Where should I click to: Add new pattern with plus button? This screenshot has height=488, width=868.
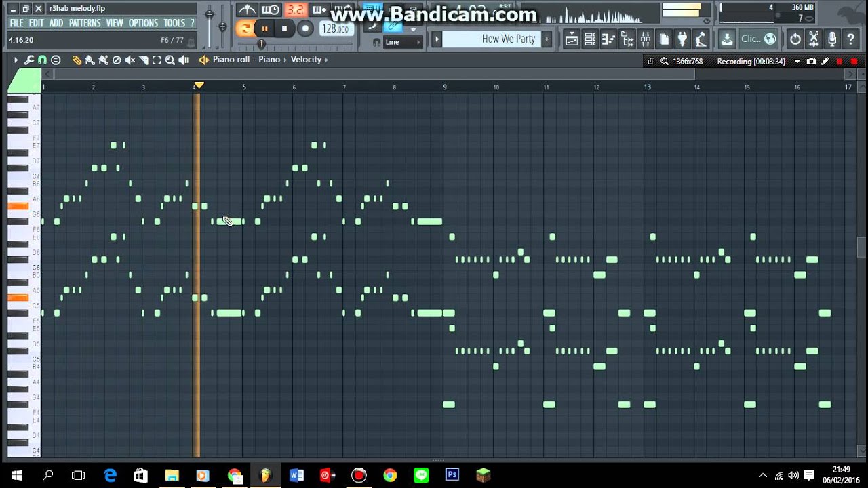(547, 39)
